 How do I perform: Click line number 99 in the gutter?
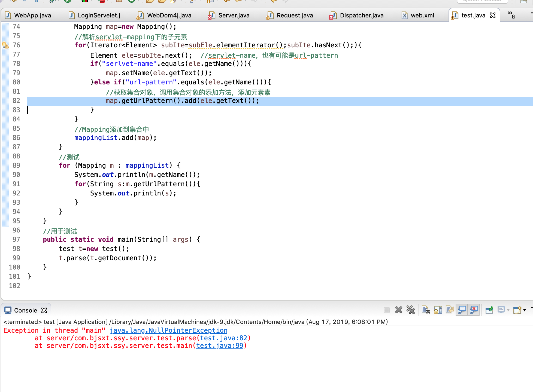pos(16,258)
